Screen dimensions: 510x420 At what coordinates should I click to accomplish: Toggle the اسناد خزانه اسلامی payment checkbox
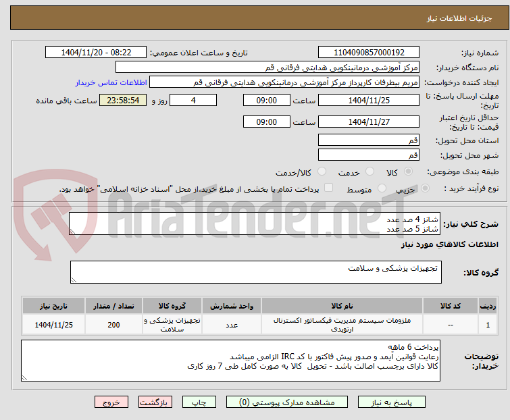[x=328, y=188]
